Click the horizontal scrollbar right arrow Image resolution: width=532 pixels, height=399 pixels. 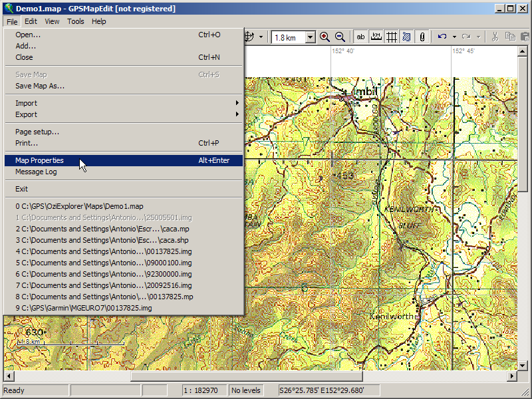click(x=512, y=376)
